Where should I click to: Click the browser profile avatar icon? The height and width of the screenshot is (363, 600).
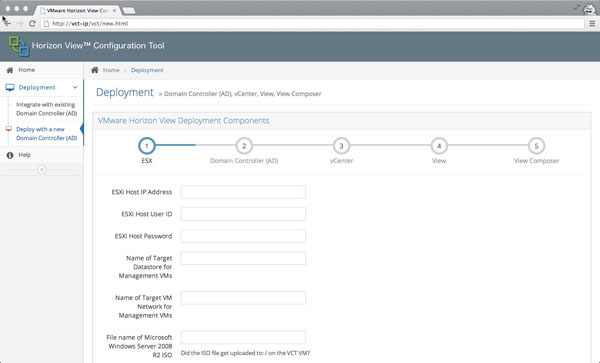[x=590, y=9]
